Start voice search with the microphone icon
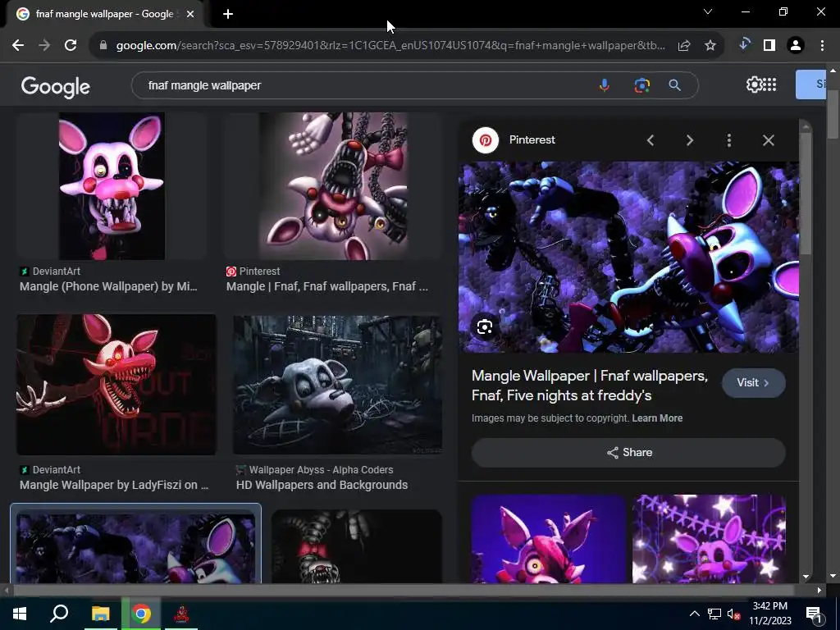Image resolution: width=840 pixels, height=630 pixels. pos(605,85)
